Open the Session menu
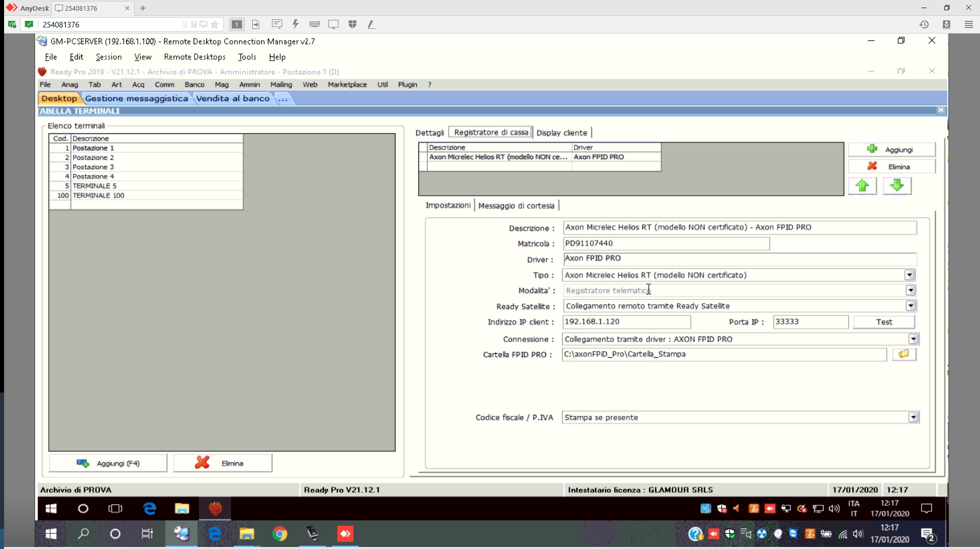Image resolution: width=980 pixels, height=549 pixels. (x=109, y=57)
